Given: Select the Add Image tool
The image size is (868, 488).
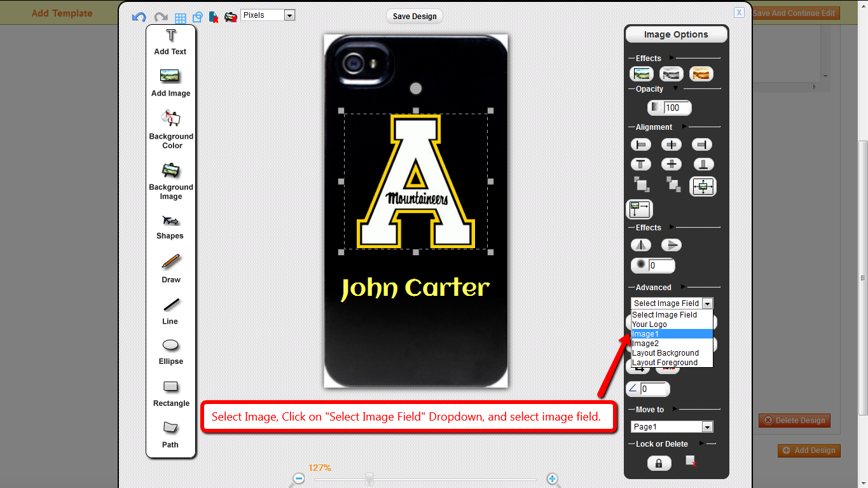Looking at the screenshot, I should coord(170,83).
